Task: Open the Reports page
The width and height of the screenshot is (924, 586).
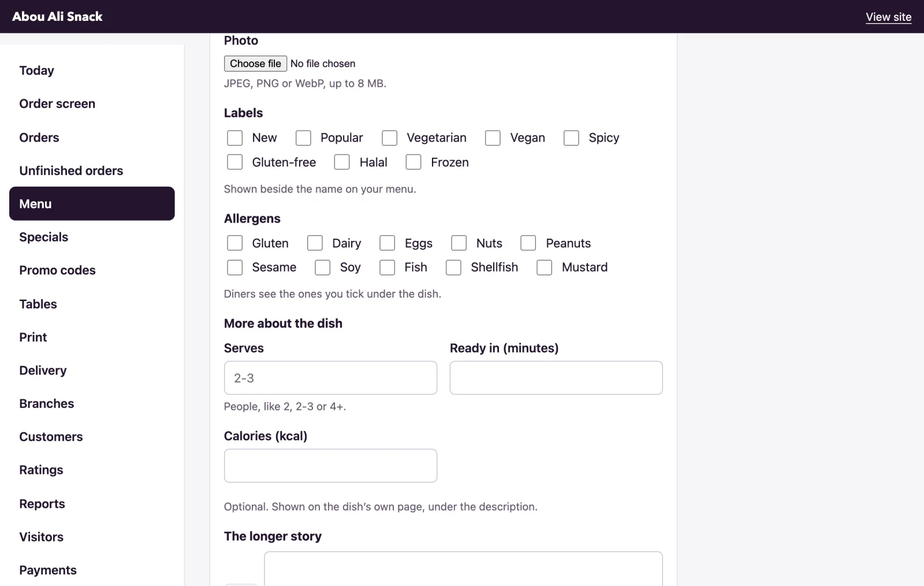Action: [x=92, y=504]
